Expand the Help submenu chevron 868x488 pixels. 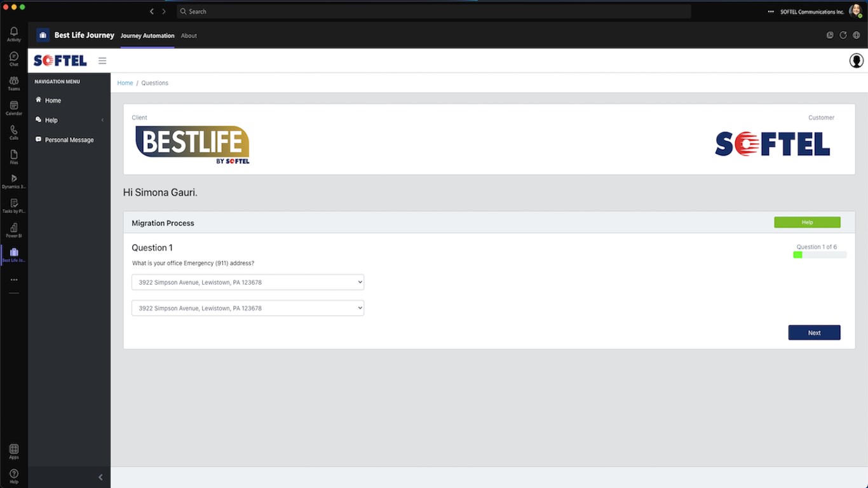pos(102,120)
